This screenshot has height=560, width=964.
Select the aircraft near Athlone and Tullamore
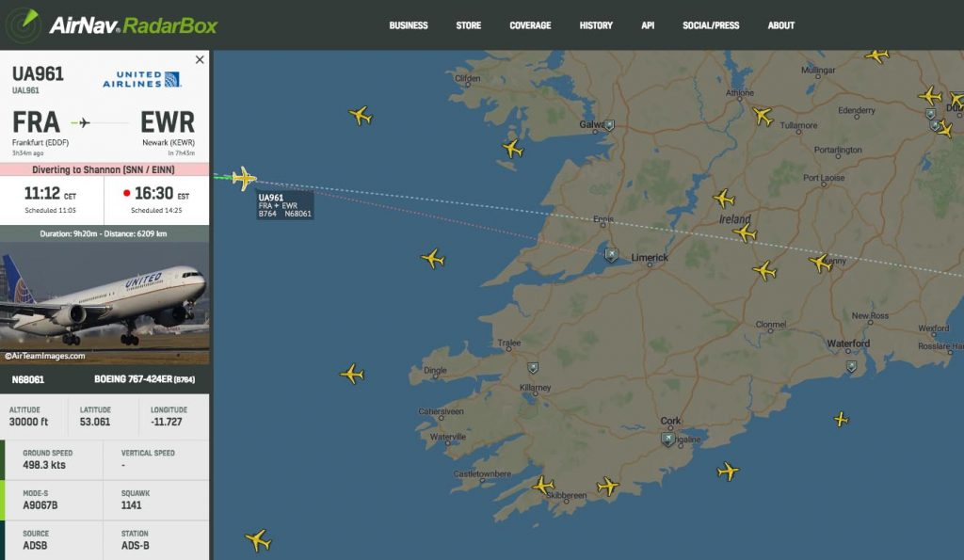point(763,116)
